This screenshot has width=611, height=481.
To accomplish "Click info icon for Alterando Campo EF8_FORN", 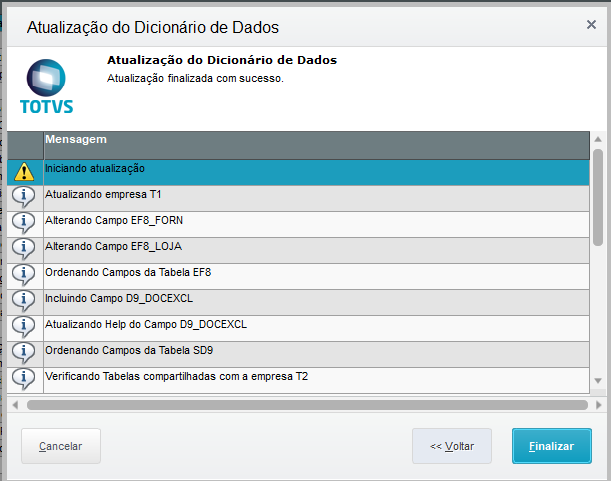I will pos(24,222).
